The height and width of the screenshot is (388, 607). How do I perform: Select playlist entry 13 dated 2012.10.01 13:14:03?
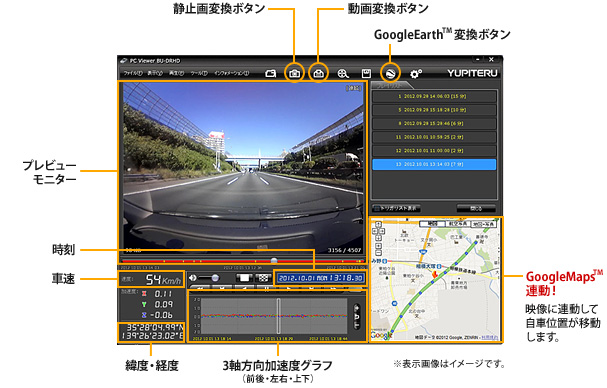(x=434, y=164)
